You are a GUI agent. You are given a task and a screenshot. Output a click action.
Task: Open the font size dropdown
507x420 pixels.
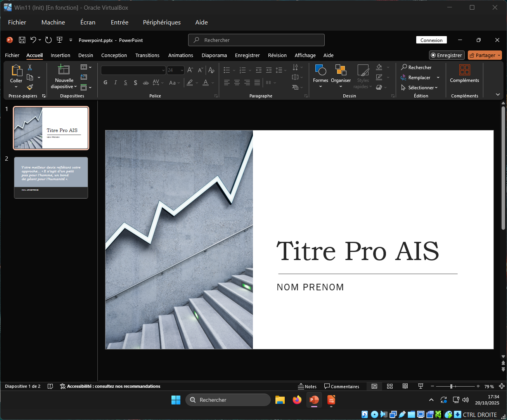182,70
